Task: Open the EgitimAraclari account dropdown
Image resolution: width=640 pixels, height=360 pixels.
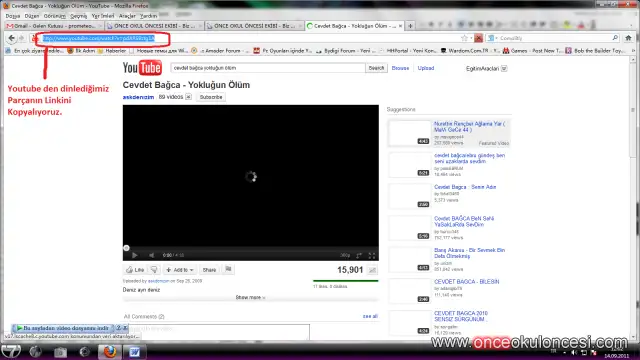Action: coord(504,69)
